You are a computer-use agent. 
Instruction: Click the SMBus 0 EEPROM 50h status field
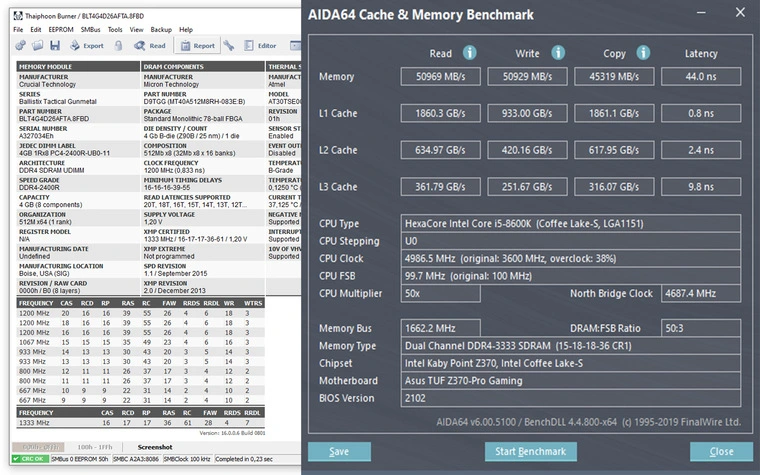(x=80, y=459)
